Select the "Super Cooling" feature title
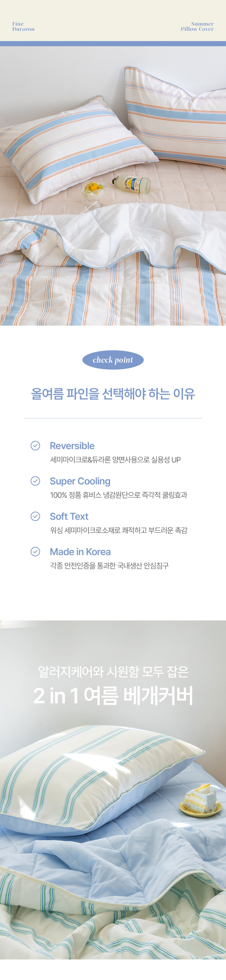The image size is (226, 980). coord(80,481)
